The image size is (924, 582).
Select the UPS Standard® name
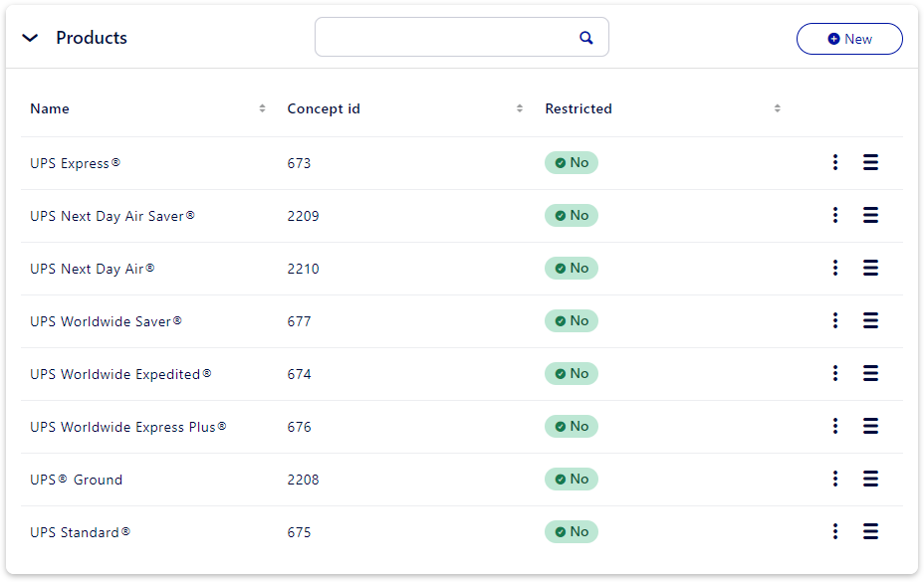80,532
